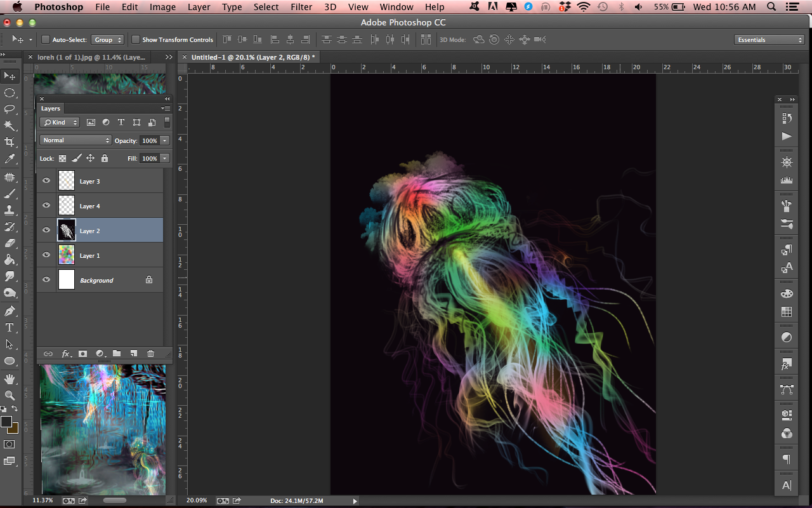Hide Layer 1 visibility eye
Screen dimensions: 812x508
tap(46, 255)
